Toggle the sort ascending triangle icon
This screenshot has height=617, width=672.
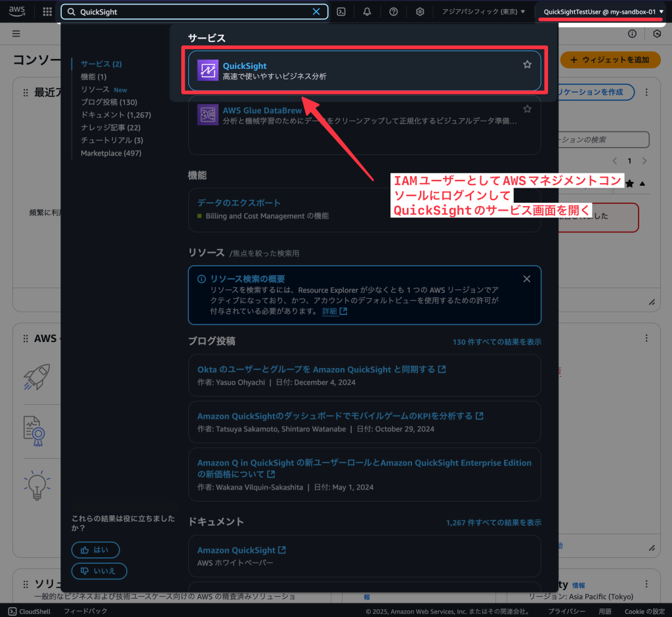(642, 184)
